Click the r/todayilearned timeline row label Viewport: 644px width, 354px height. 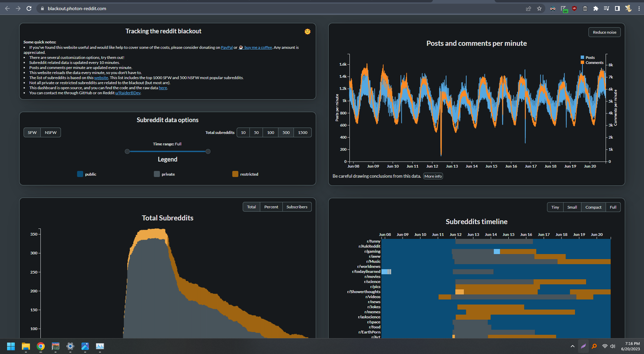[366, 272]
